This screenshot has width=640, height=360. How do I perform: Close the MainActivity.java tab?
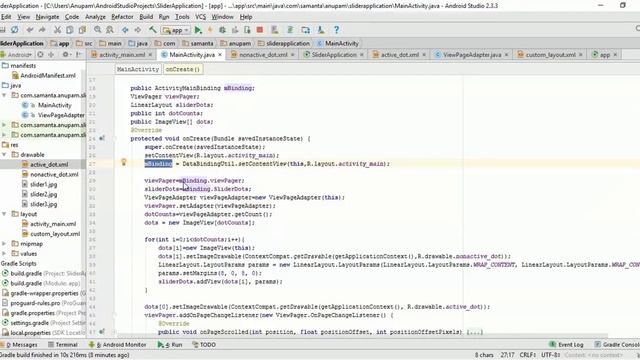pos(220,55)
